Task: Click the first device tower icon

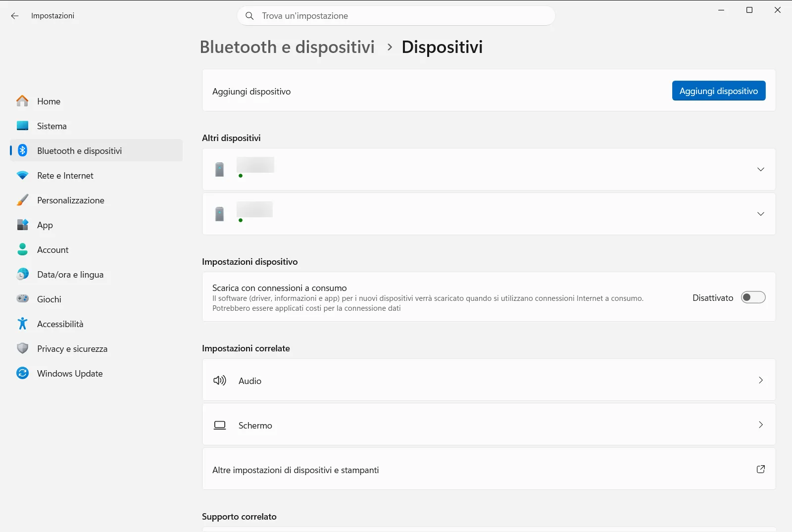Action: (x=220, y=169)
